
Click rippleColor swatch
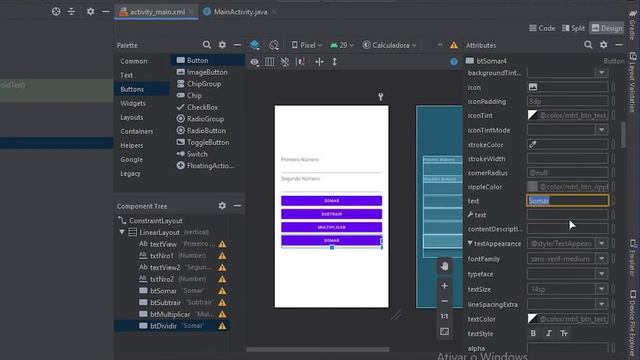pyautogui.click(x=533, y=187)
